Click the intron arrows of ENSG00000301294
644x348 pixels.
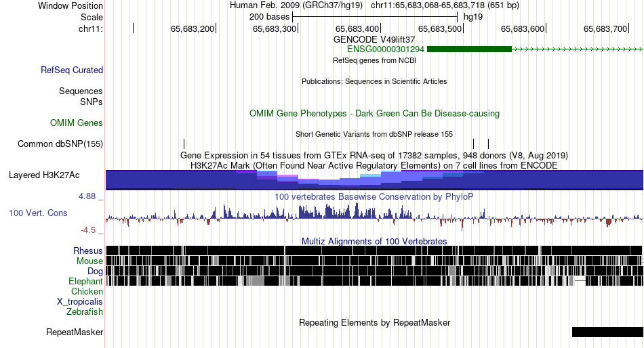click(x=578, y=49)
